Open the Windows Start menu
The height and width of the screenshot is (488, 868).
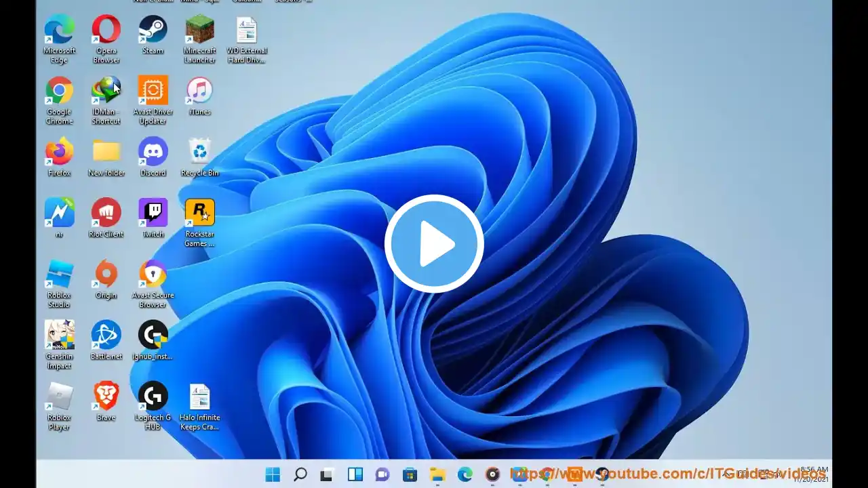tap(273, 474)
